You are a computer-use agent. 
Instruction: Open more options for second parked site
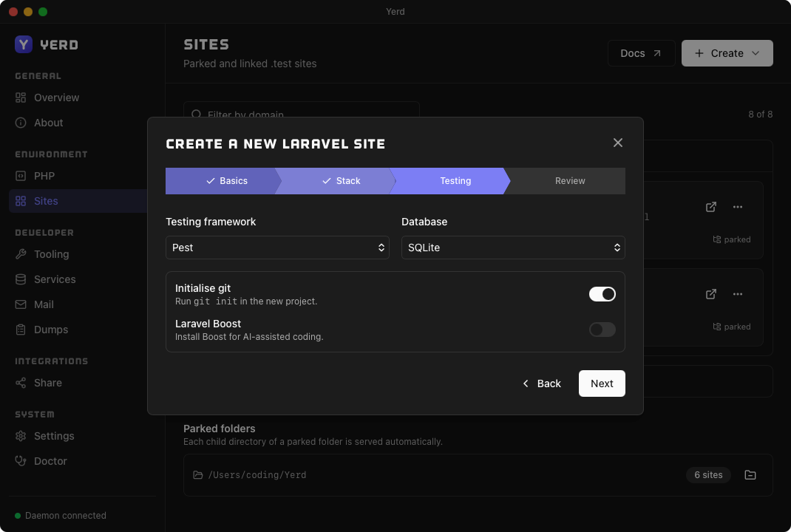[738, 294]
